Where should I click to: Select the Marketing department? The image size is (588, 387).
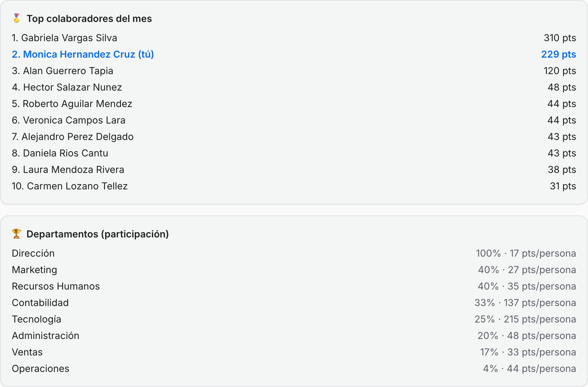coord(294,270)
